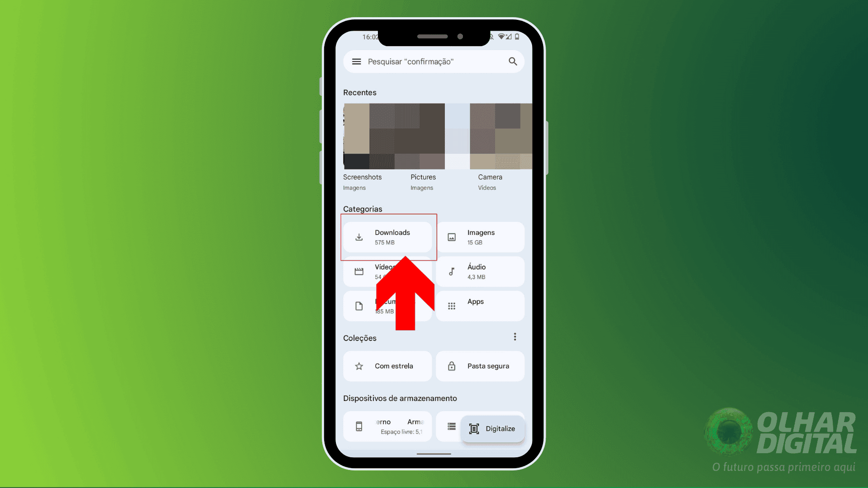Tap the hamburger menu icon
868x488 pixels.
357,61
